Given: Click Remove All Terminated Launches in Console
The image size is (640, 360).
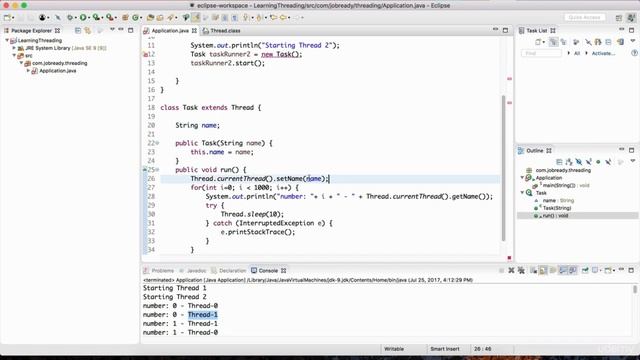Looking at the screenshot, I should tap(521, 270).
